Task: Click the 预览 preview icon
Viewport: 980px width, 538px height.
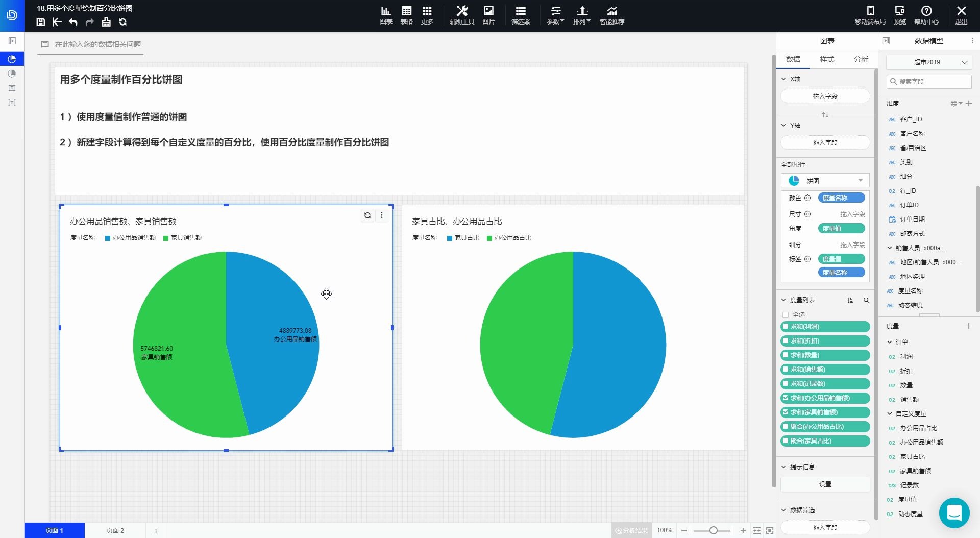Action: [900, 15]
